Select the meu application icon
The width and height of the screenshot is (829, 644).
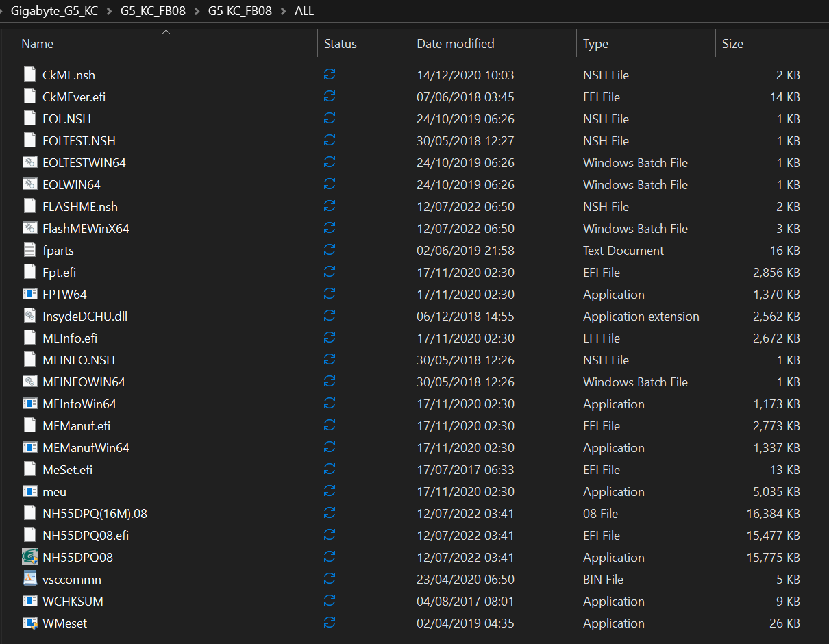29,491
